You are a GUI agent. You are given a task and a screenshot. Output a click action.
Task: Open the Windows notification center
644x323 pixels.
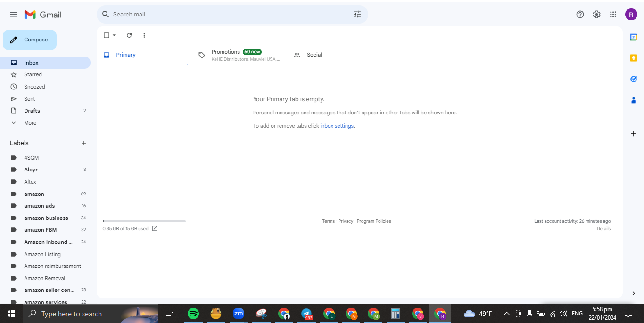click(628, 314)
